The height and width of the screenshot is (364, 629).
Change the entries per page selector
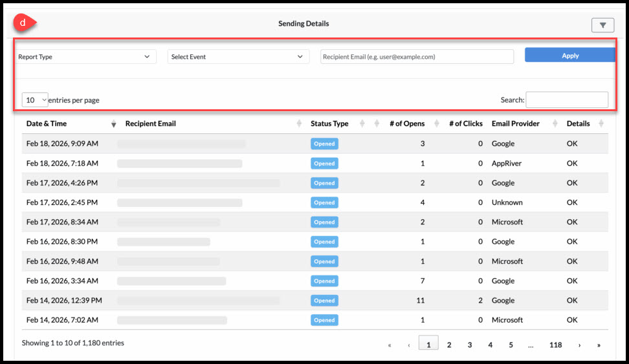coord(35,100)
